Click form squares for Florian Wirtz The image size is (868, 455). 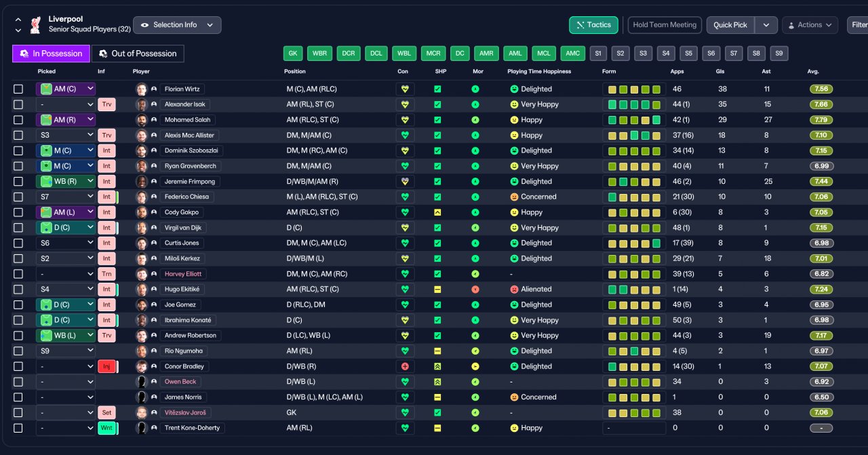[634, 89]
